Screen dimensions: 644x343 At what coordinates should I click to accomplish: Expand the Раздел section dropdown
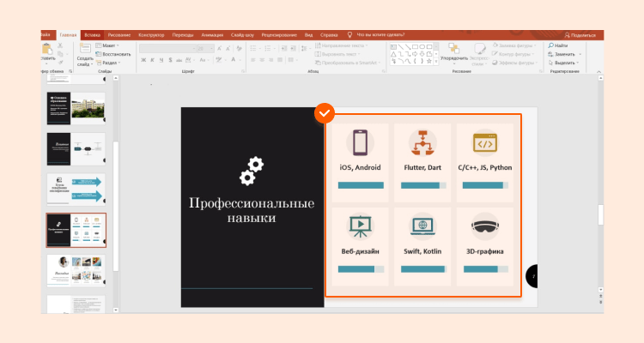coord(111,63)
